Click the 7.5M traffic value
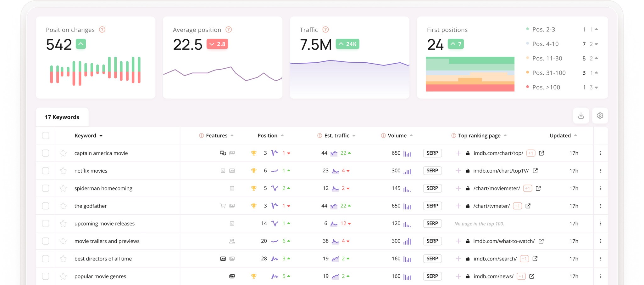Screen dimensions: 644x285 coord(316,44)
